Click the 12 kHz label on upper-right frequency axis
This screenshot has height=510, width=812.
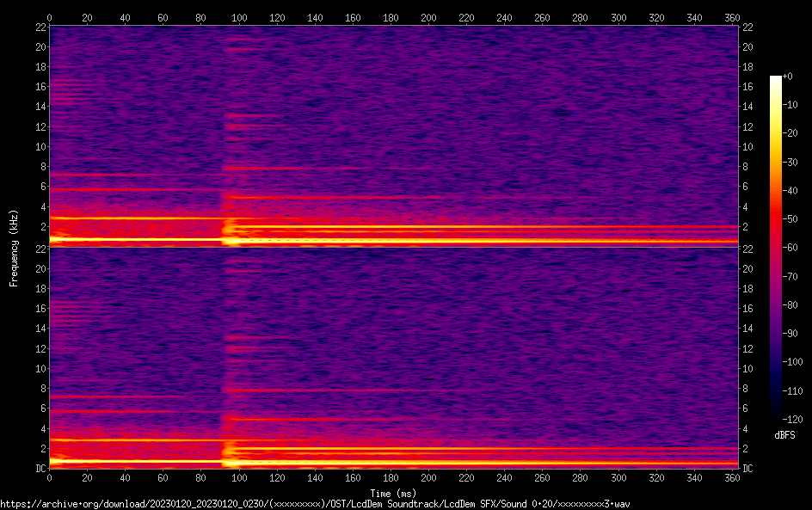747,126
